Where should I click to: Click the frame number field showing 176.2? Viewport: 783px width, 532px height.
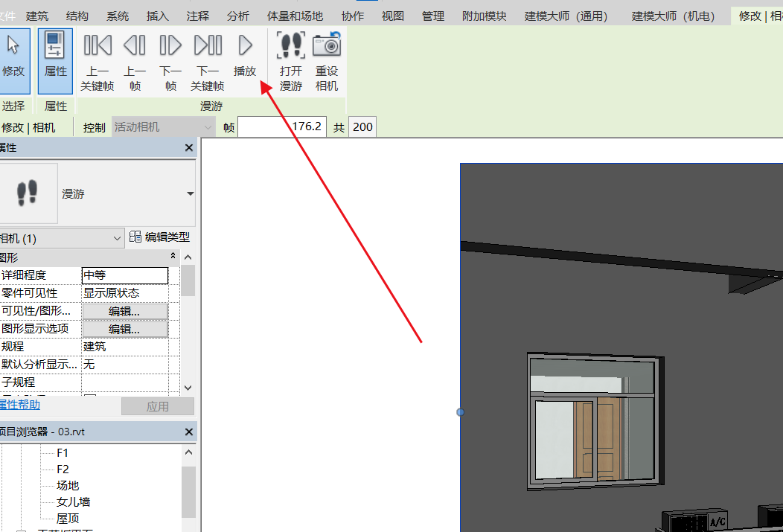282,127
